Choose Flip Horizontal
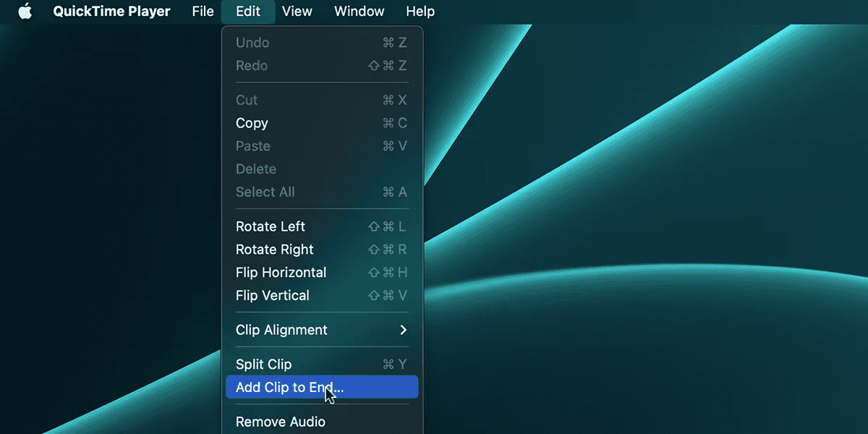The image size is (868, 434). coord(281,273)
